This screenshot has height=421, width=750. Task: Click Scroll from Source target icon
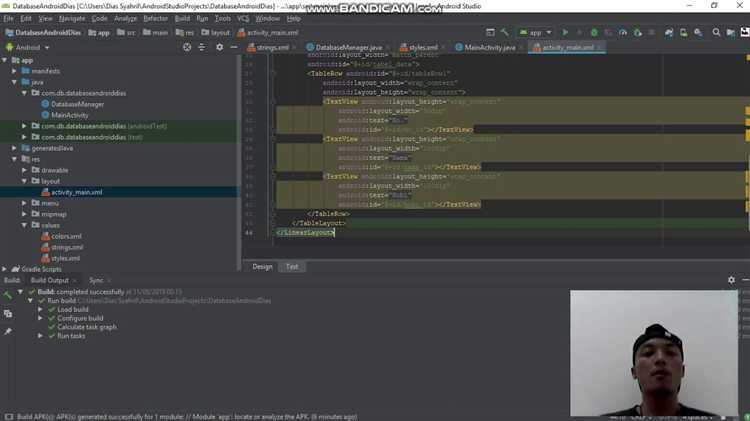(x=187, y=47)
